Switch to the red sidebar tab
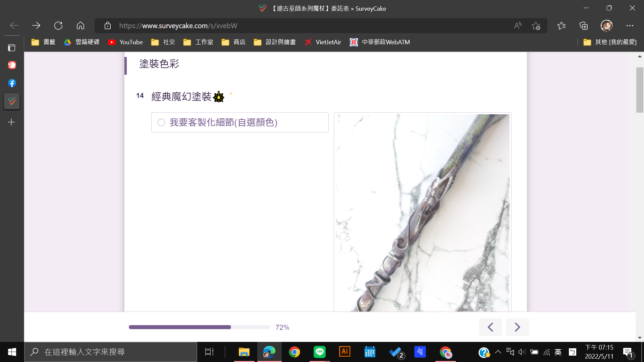Image resolution: width=644 pixels, height=362 pixels. (x=12, y=65)
